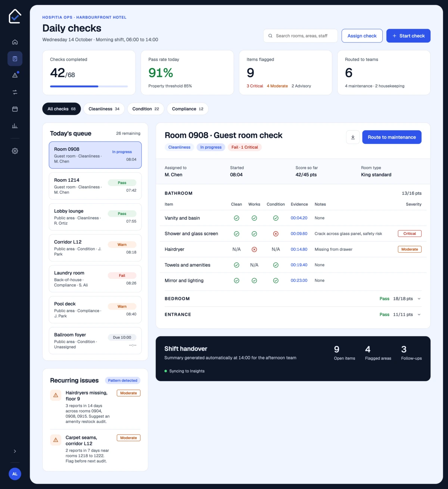448x489 pixels.
Task: Click checks completed progress bar
Action: pyautogui.click(x=89, y=87)
